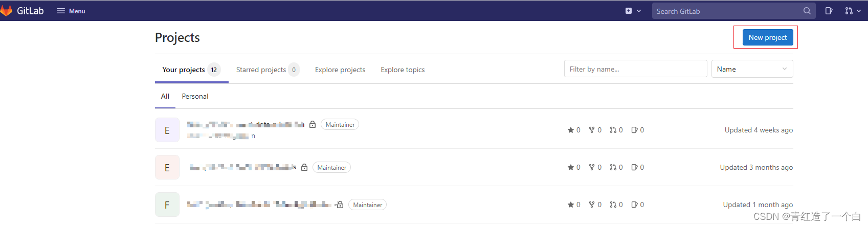Focus the Search GitLab field
This screenshot has width=868, height=226.
tap(733, 11)
